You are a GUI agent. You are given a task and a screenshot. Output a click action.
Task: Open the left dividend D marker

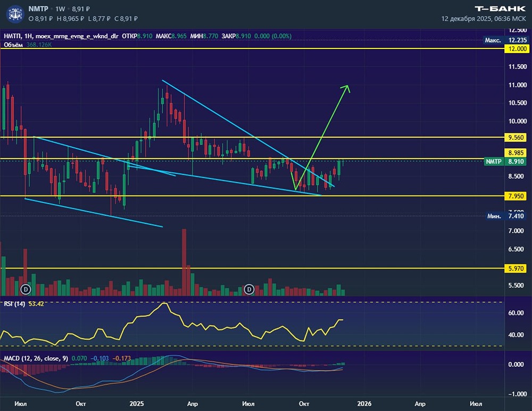coord(26,289)
